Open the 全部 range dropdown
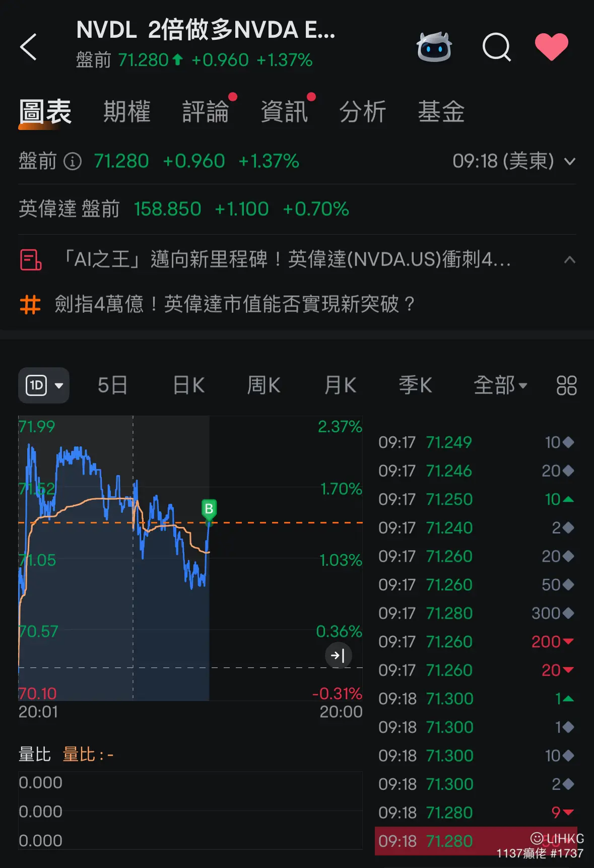 pyautogui.click(x=500, y=385)
